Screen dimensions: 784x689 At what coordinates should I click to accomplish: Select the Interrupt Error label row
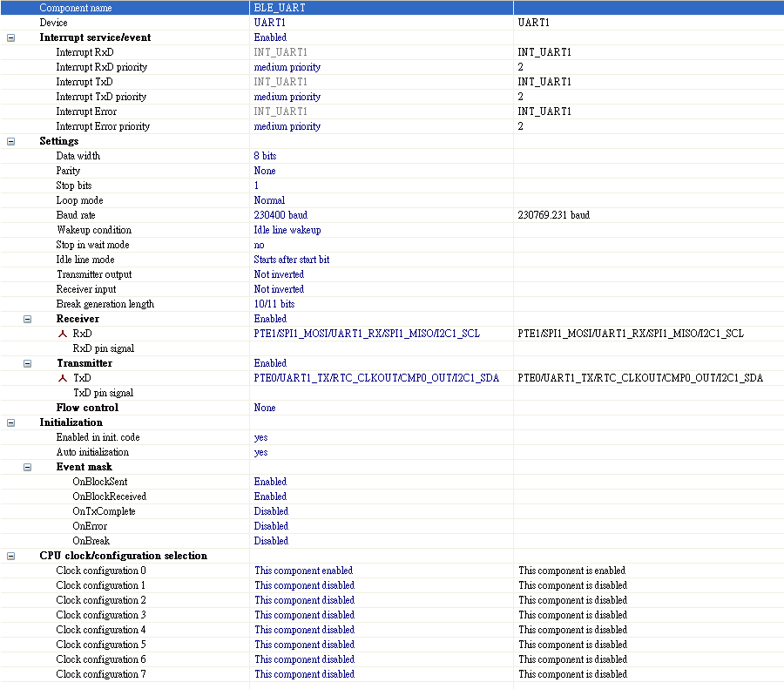coord(86,111)
